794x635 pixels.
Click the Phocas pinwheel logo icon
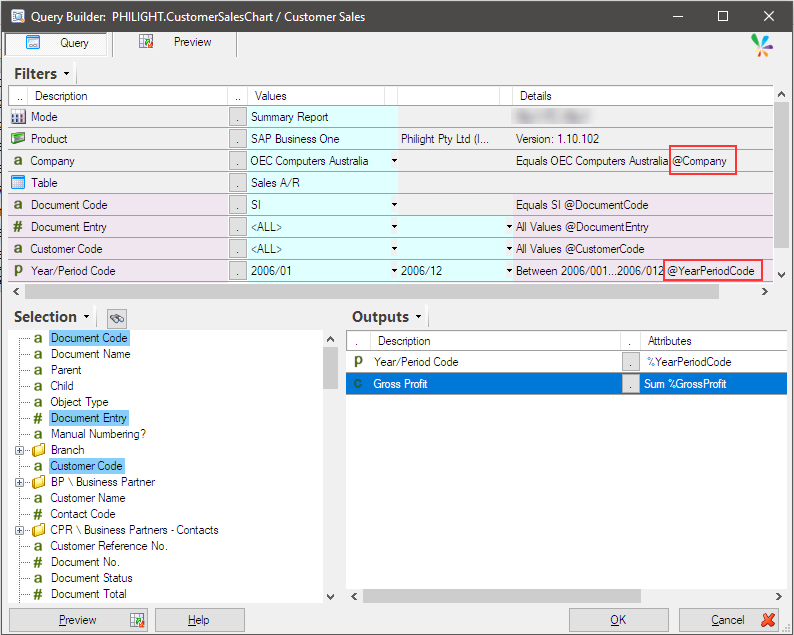(762, 46)
